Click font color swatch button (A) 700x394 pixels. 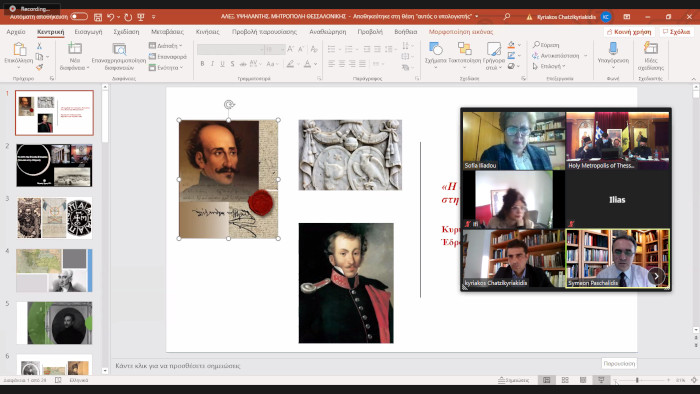click(x=307, y=64)
